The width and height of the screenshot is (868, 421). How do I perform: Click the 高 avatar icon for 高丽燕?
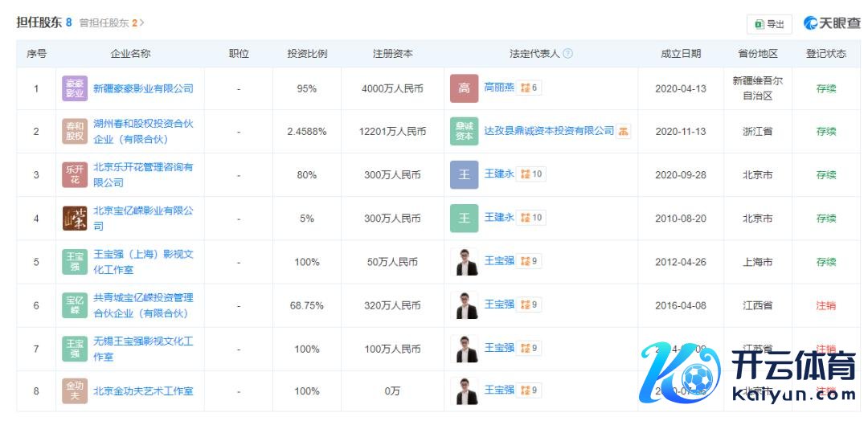click(x=464, y=88)
